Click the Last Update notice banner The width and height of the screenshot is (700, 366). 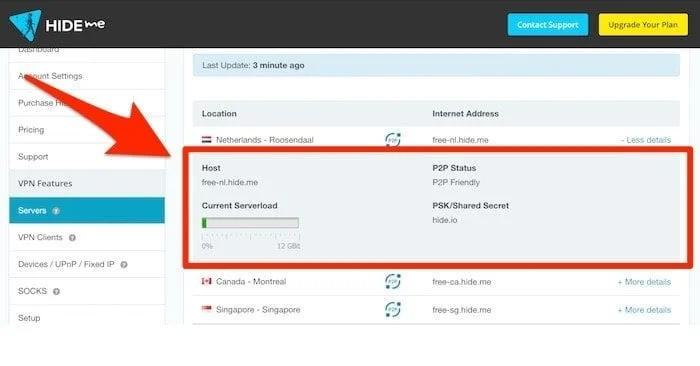pos(436,65)
